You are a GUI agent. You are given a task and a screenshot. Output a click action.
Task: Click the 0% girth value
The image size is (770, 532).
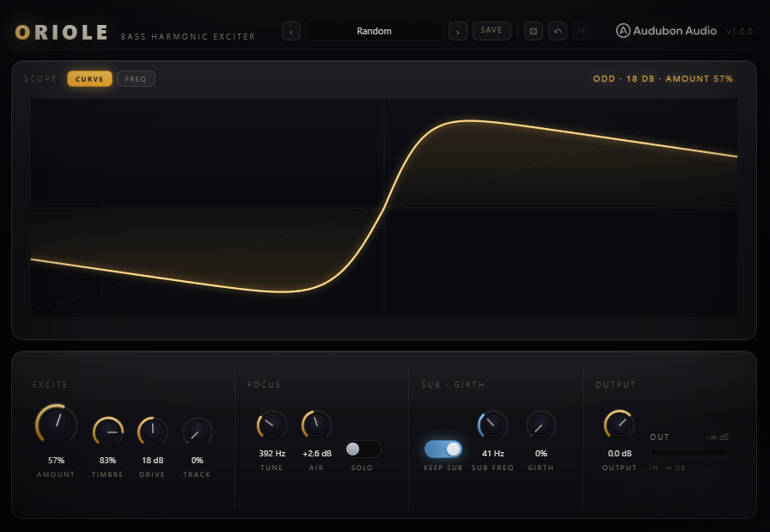[541, 454]
